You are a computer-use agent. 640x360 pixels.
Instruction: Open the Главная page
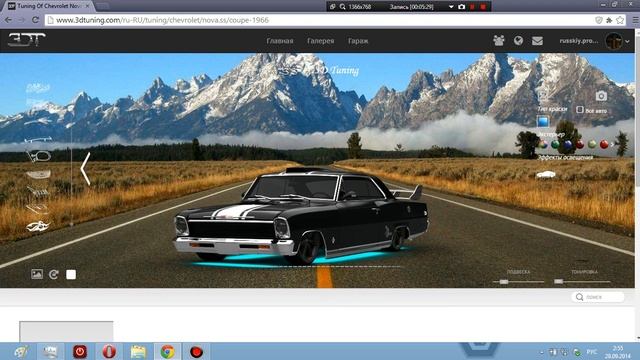(280, 41)
